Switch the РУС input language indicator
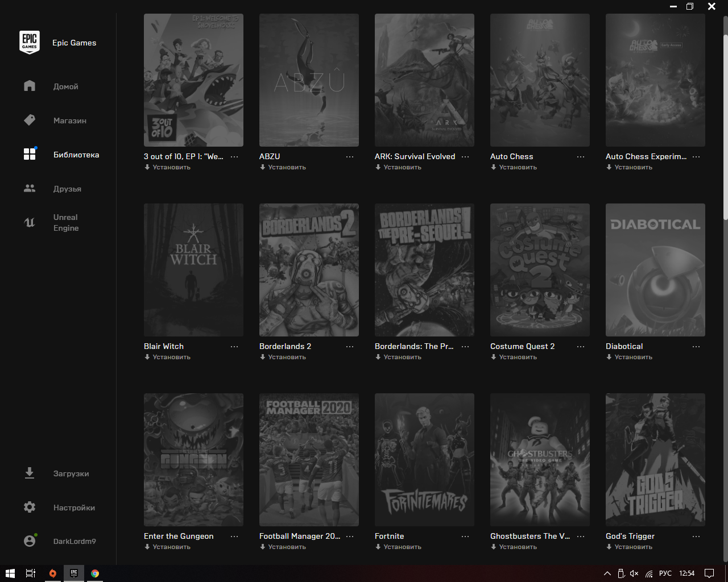Image resolution: width=728 pixels, height=582 pixels. 665,573
